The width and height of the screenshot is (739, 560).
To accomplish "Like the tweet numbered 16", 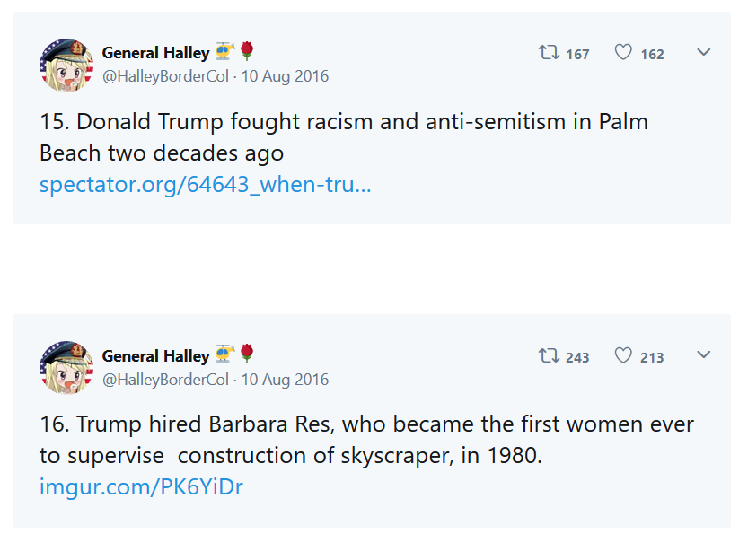I will pos(623,356).
